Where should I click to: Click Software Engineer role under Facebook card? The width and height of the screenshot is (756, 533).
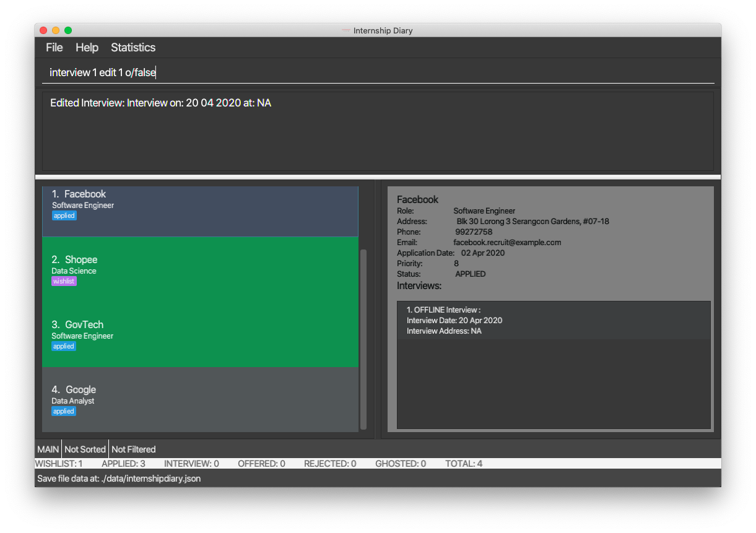point(83,206)
